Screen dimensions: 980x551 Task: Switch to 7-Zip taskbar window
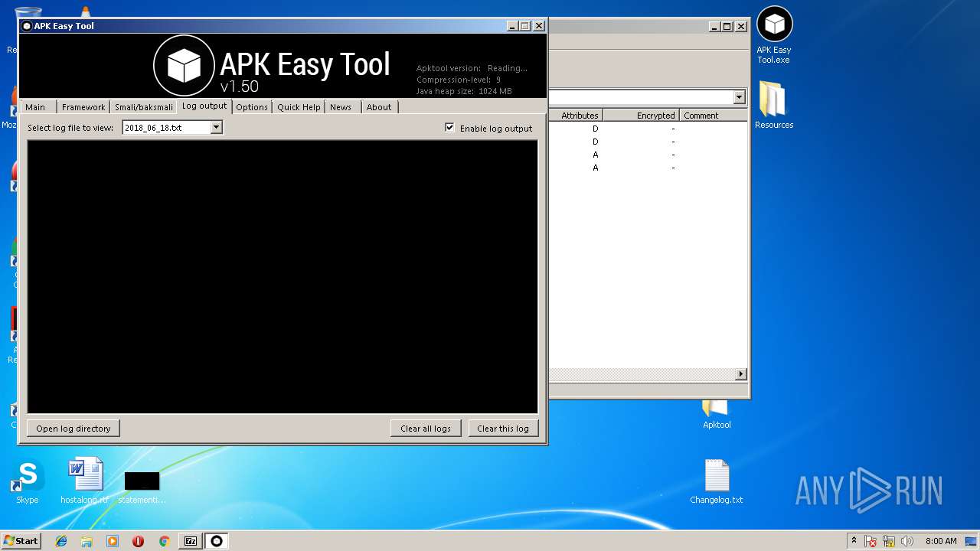point(191,541)
